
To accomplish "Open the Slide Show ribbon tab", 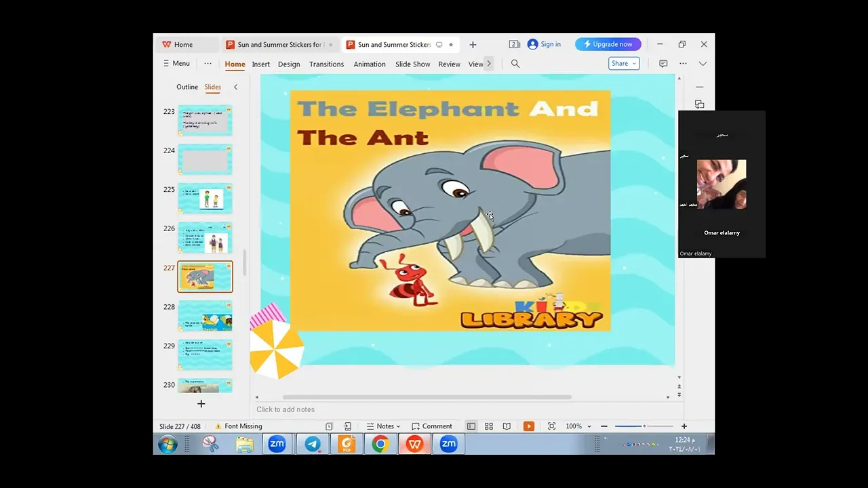I will pos(413,64).
